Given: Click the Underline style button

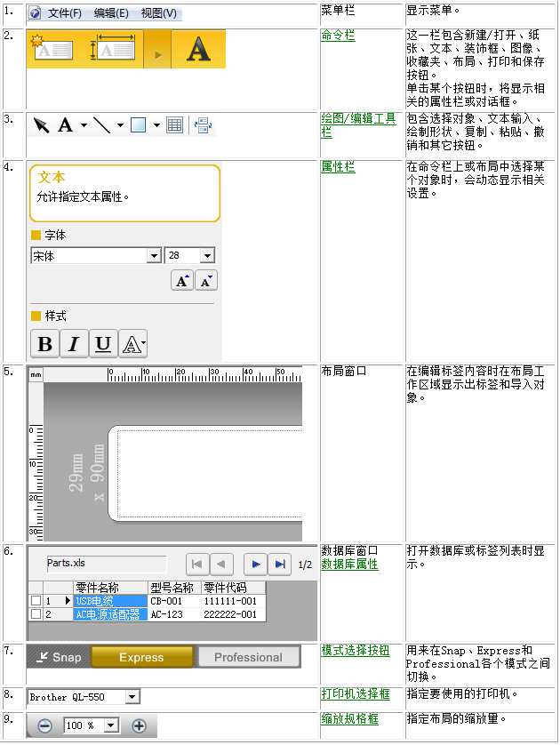Looking at the screenshot, I should (x=103, y=344).
